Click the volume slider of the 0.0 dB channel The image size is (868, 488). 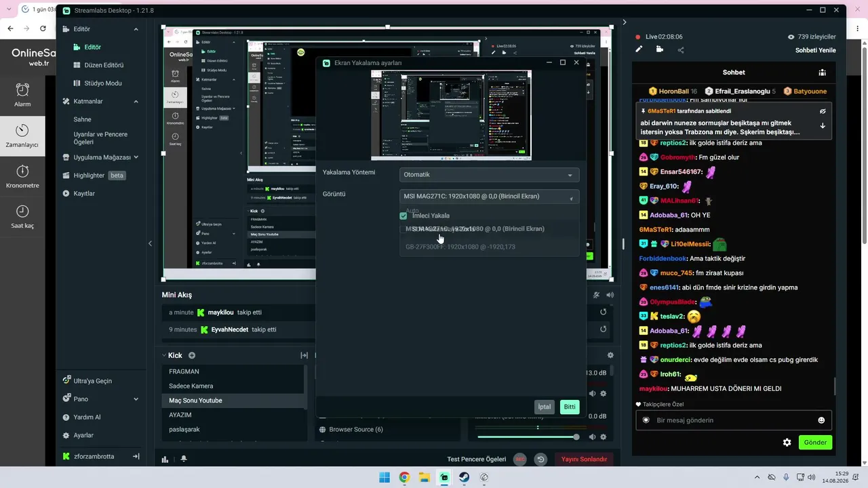(528, 436)
